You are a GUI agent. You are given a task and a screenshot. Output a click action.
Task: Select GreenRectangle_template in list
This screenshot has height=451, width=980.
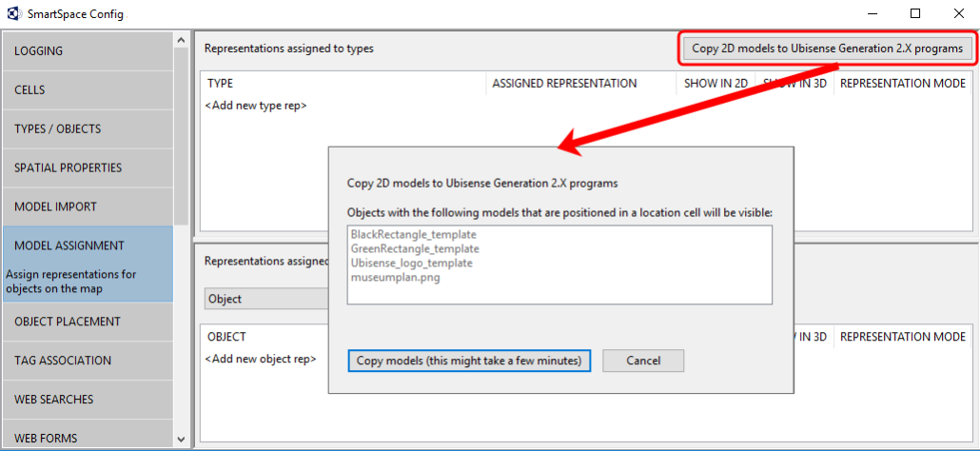pyautogui.click(x=415, y=248)
